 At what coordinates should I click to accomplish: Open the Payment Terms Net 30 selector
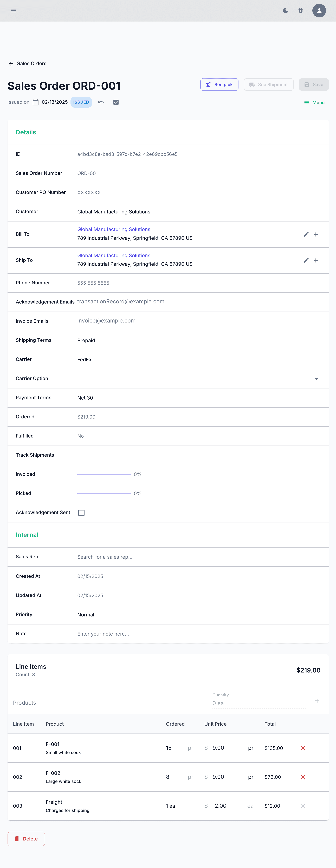[199, 398]
